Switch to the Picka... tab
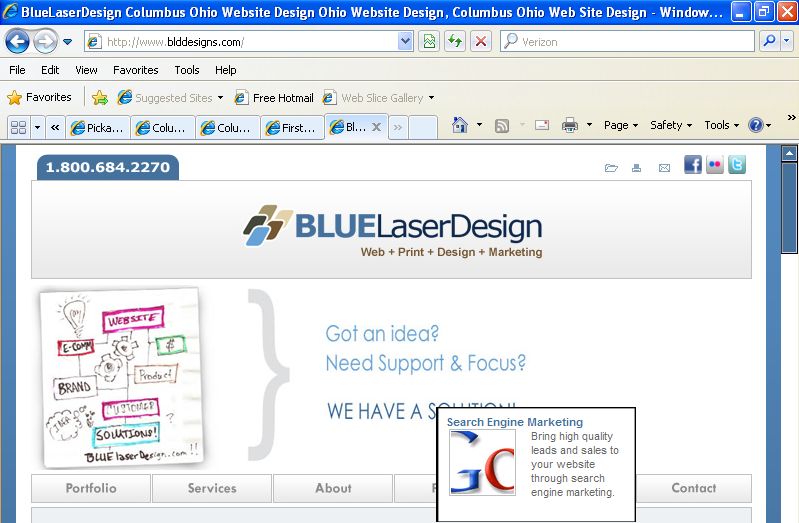This screenshot has height=523, width=799. pos(98,127)
